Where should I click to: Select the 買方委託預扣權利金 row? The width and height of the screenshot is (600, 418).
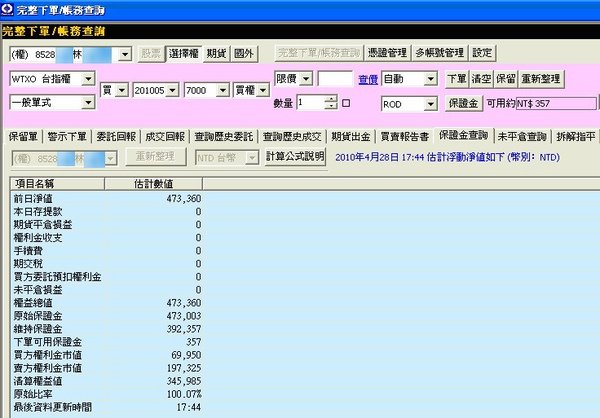point(106,277)
